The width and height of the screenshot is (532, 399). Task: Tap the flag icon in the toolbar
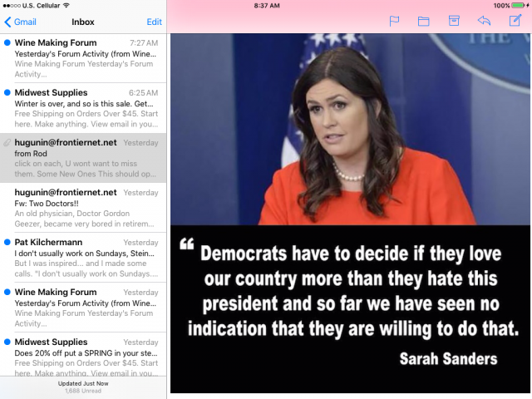395,22
